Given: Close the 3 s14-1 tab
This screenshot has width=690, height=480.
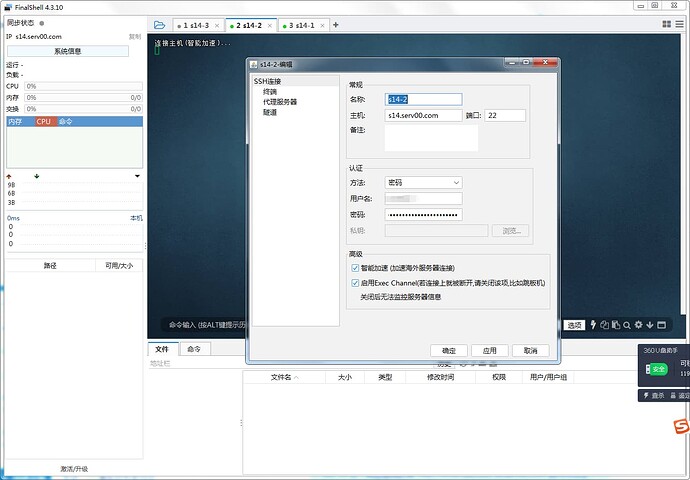Looking at the screenshot, I should coord(323,26).
